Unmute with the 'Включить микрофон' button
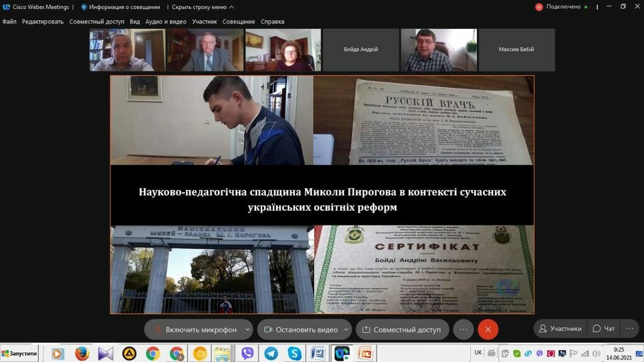The width and height of the screenshot is (644, 362). [x=195, y=329]
